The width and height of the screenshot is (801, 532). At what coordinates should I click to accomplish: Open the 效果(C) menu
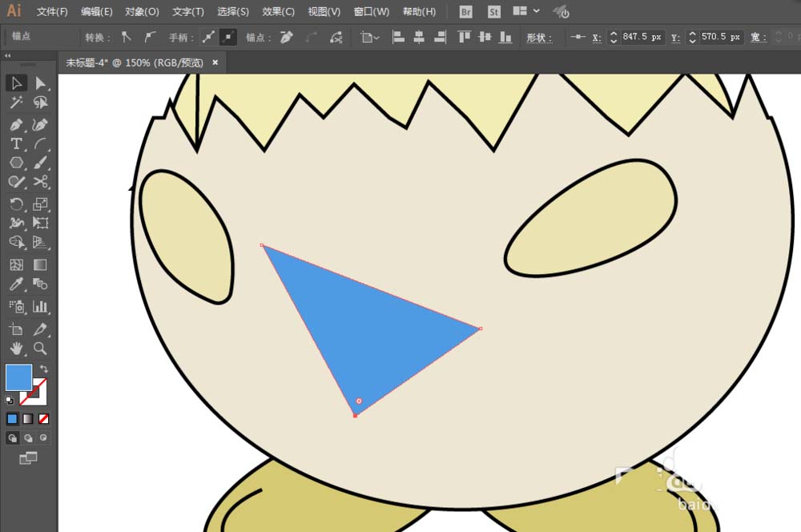278,12
